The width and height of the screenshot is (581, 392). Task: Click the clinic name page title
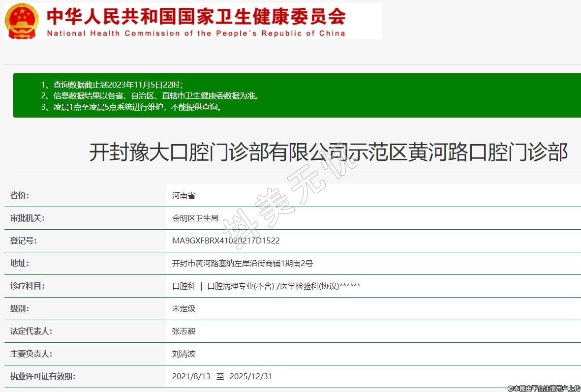pos(328,152)
